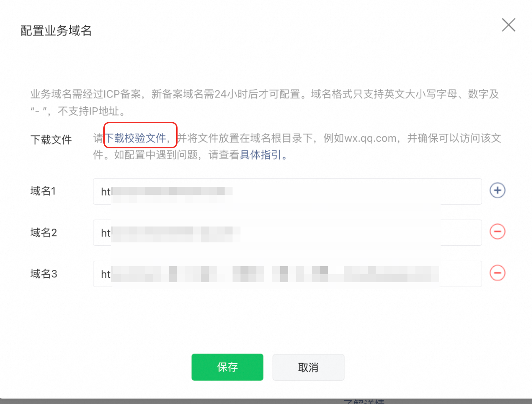Screen dimensions: 532x404
Task: Select the 下载文件 row label
Action: (51, 139)
